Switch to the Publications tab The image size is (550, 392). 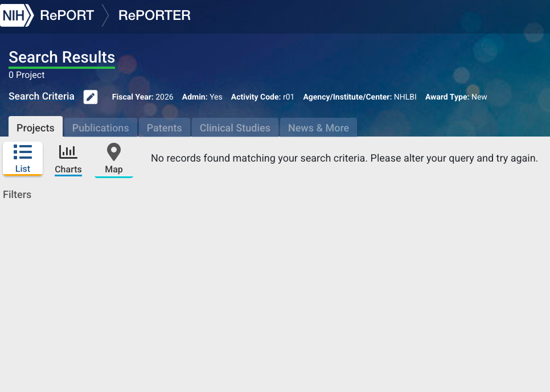pyautogui.click(x=100, y=128)
